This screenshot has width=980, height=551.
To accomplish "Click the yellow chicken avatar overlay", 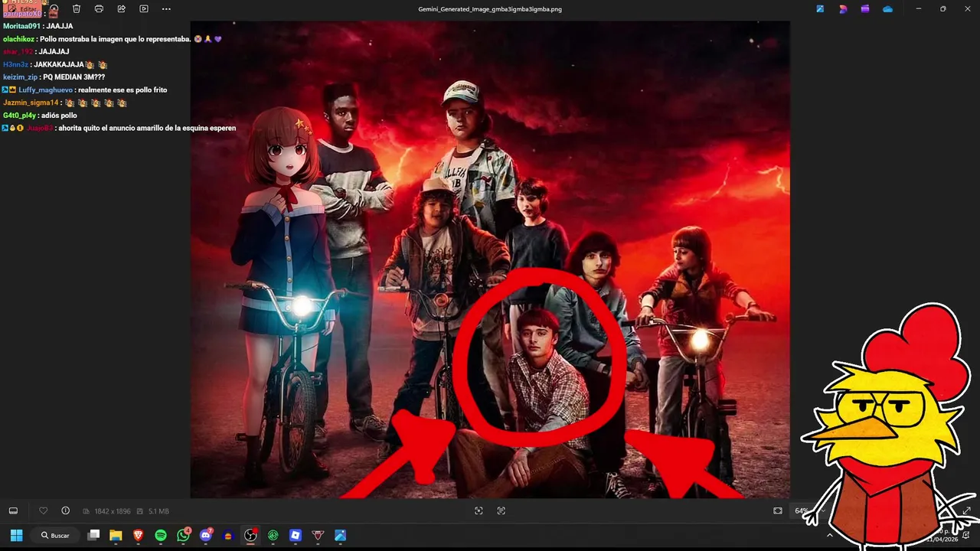I will click(888, 429).
